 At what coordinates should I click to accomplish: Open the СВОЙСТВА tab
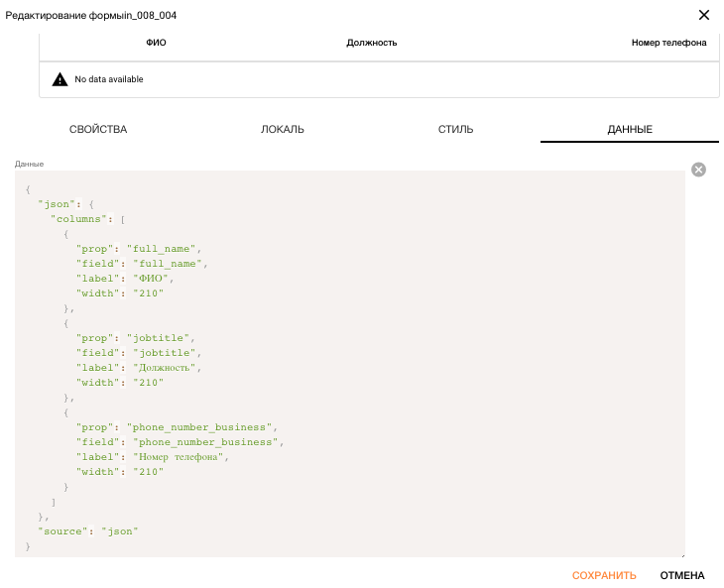[98, 129]
